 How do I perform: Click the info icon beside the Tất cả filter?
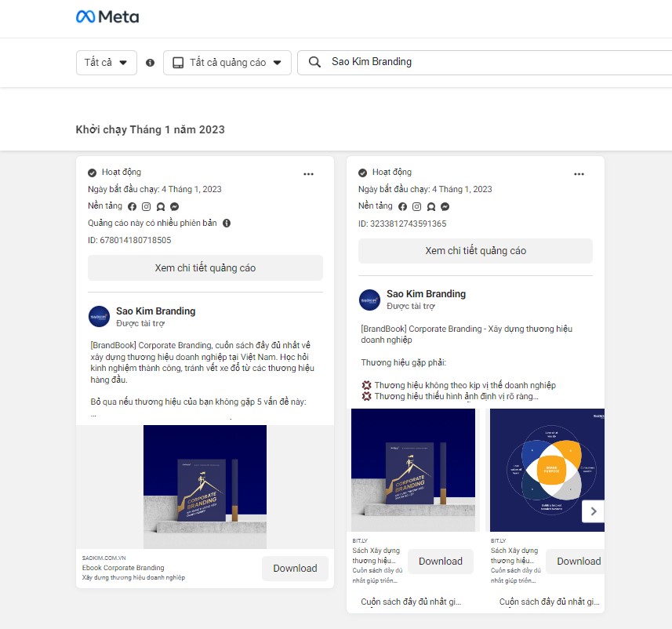[150, 62]
